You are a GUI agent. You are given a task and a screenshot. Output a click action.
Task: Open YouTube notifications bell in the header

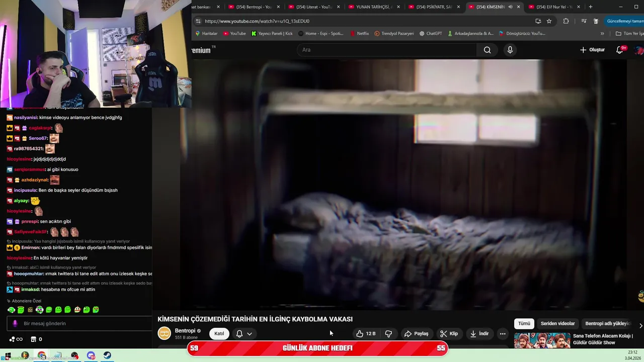point(620,50)
